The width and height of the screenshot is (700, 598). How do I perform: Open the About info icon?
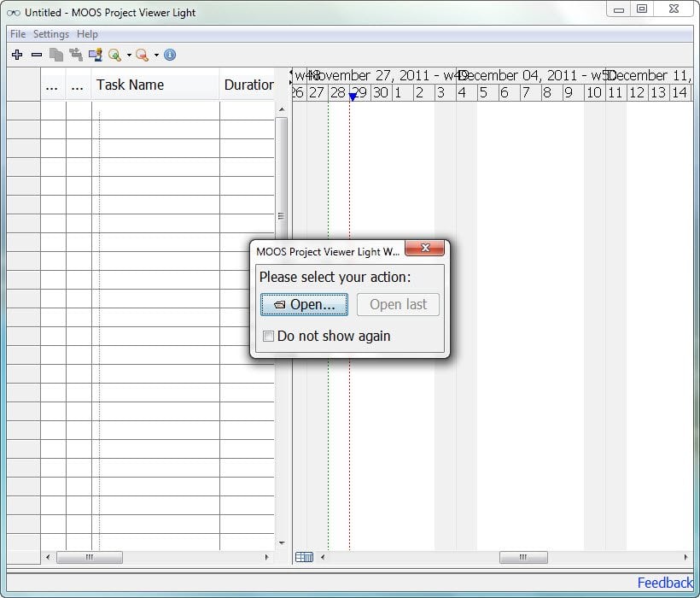(170, 55)
